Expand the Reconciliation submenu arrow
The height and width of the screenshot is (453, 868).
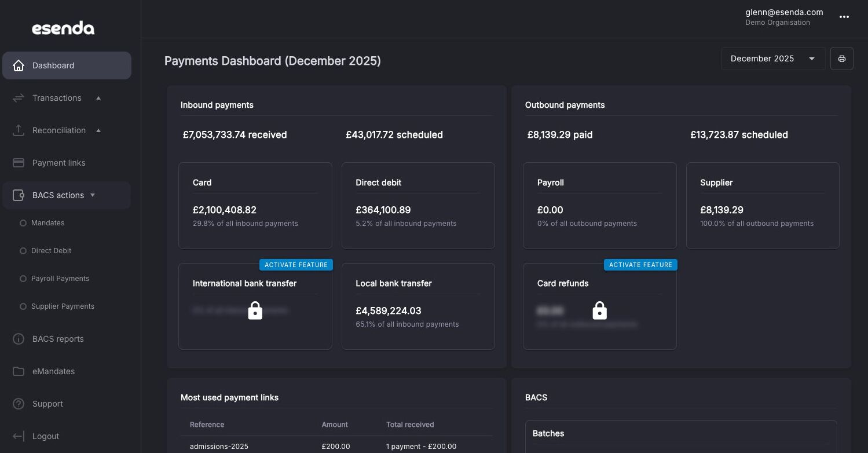coord(98,130)
